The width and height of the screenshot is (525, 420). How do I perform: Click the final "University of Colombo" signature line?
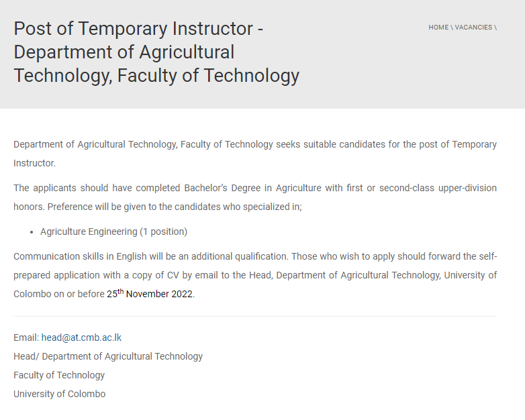pos(59,394)
